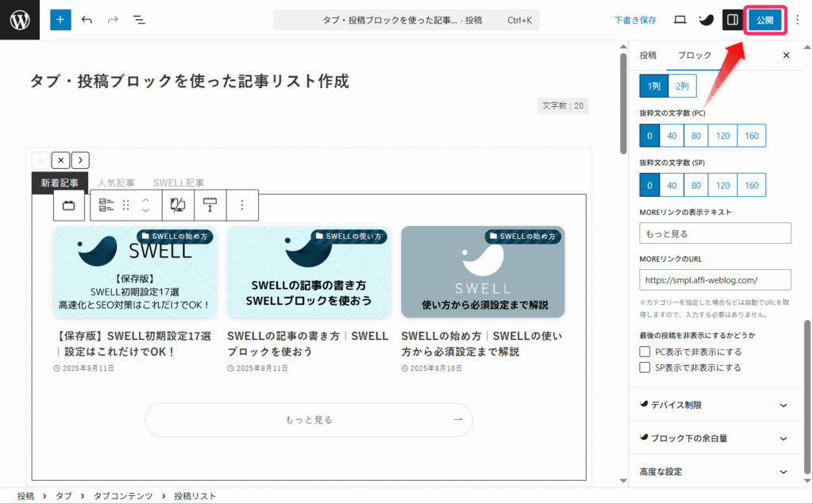Click the arrow in the もっと見る button
The image size is (813, 504).
[458, 419]
